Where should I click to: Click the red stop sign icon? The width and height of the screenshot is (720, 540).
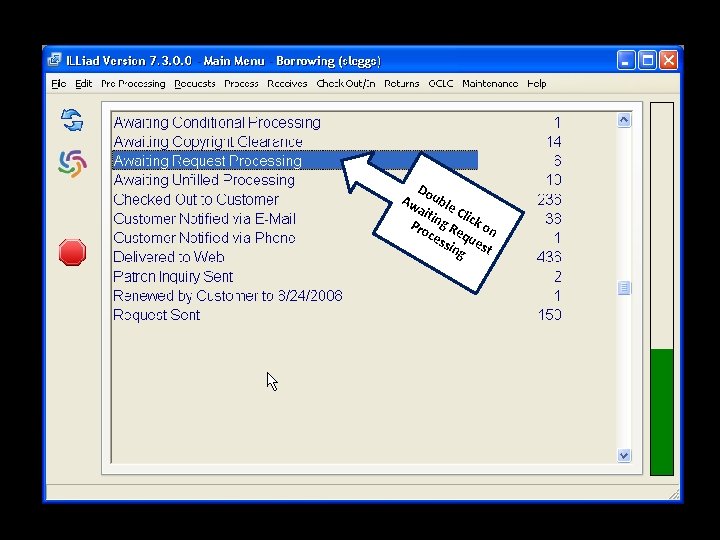[72, 252]
